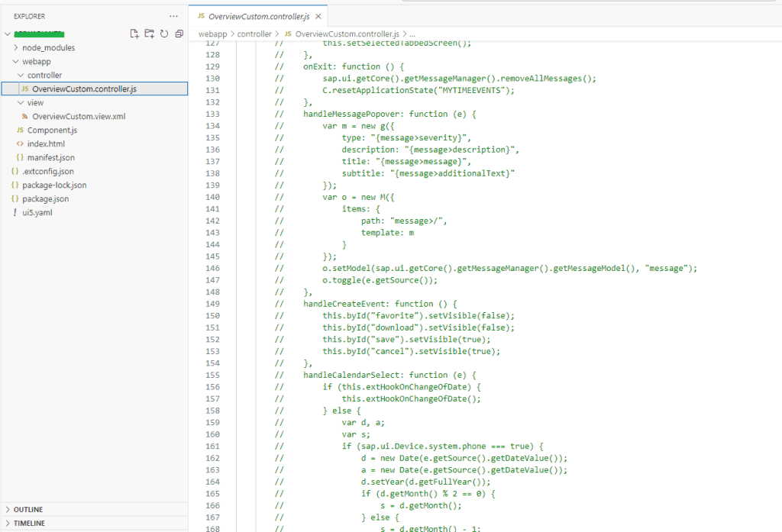Viewport: 782px width, 532px height.
Task: Click the EXPLORER panel title
Action: 30,17
